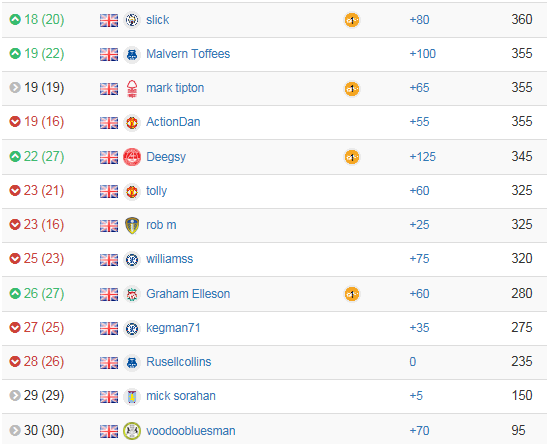Image resolution: width=547 pixels, height=444 pixels.
Task: Click the orange badge icon beside mark tipton
Action: pos(352,89)
